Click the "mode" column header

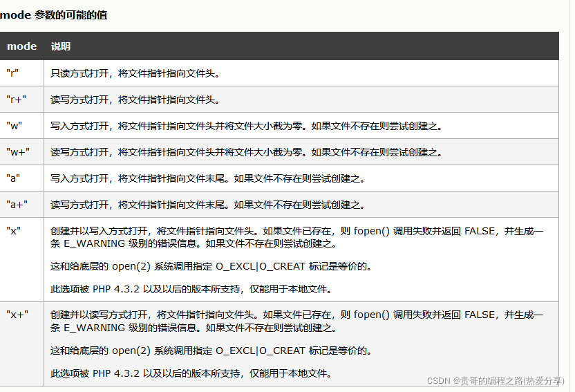(22, 46)
